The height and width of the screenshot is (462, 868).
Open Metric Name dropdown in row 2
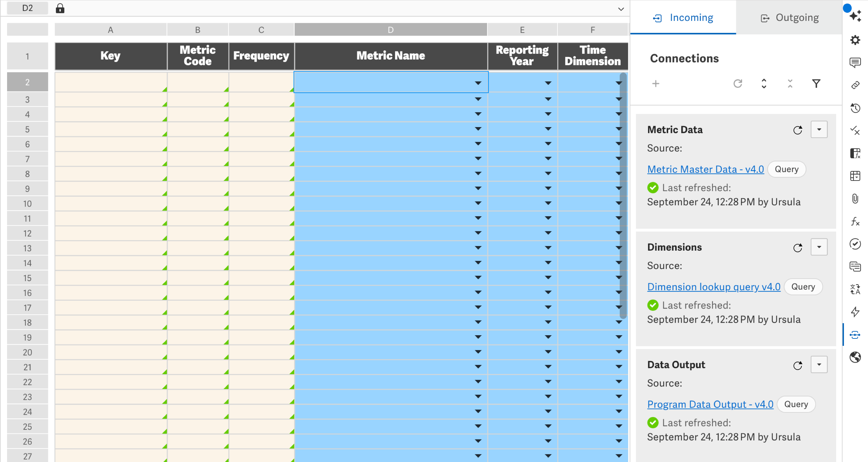click(x=478, y=83)
